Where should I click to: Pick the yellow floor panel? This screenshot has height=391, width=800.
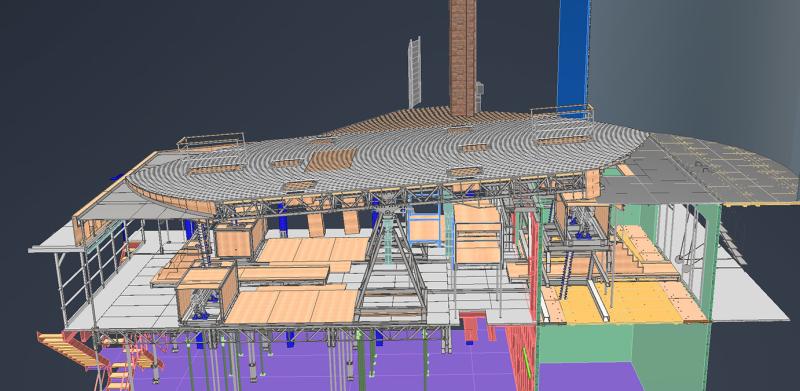click(x=620, y=302)
